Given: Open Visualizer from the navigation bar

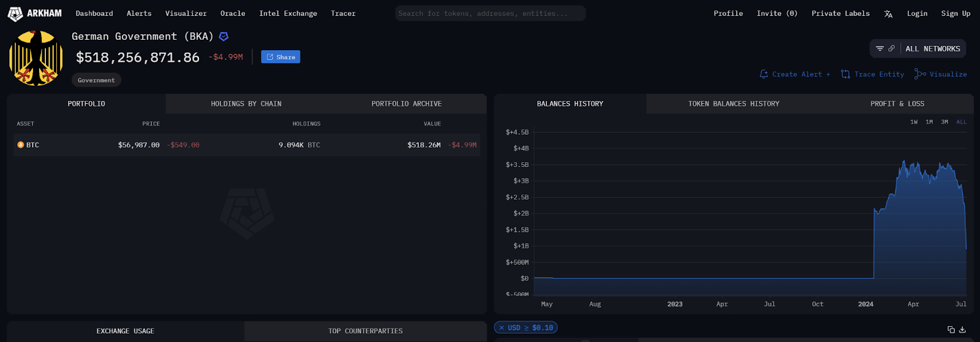Looking at the screenshot, I should (x=186, y=13).
